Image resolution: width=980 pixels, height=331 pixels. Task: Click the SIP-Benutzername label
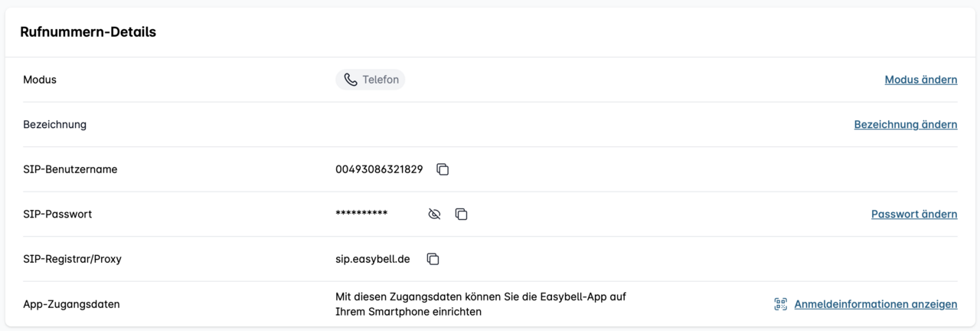pyautogui.click(x=70, y=169)
